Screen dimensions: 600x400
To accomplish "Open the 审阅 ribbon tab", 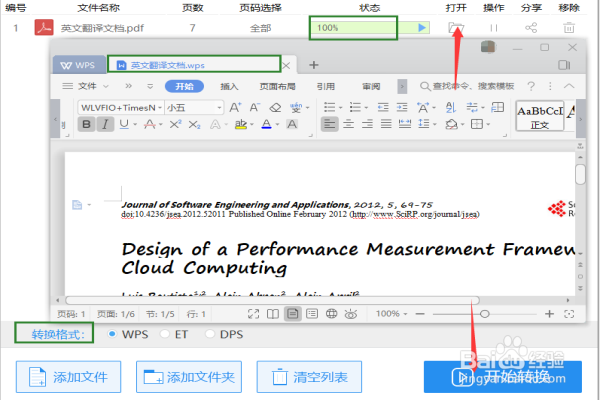I will (371, 87).
